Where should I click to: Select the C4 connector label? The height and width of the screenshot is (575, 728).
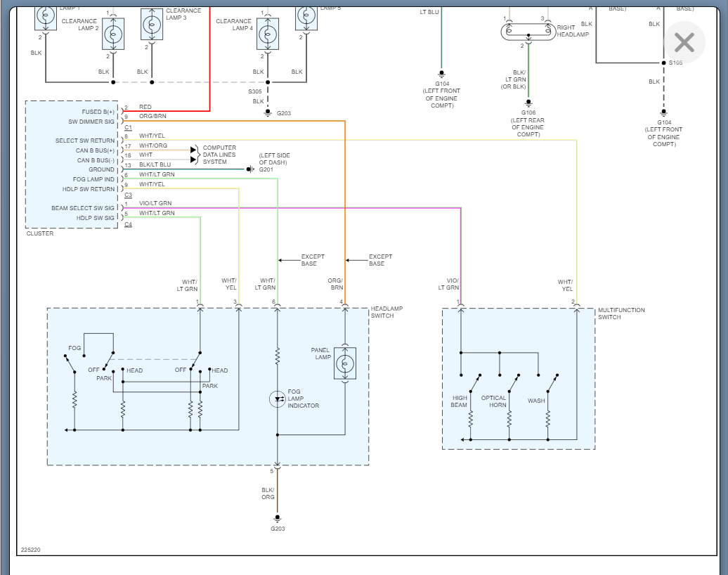(x=128, y=224)
